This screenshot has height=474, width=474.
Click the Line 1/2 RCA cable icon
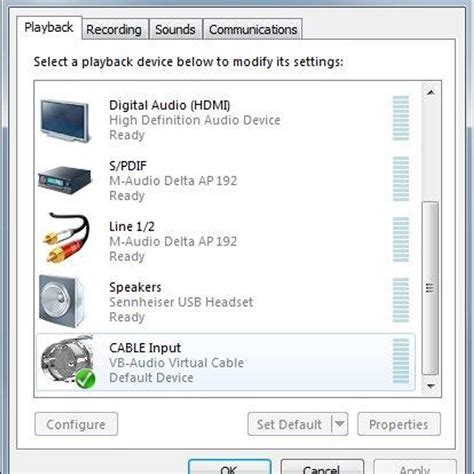pyautogui.click(x=67, y=238)
